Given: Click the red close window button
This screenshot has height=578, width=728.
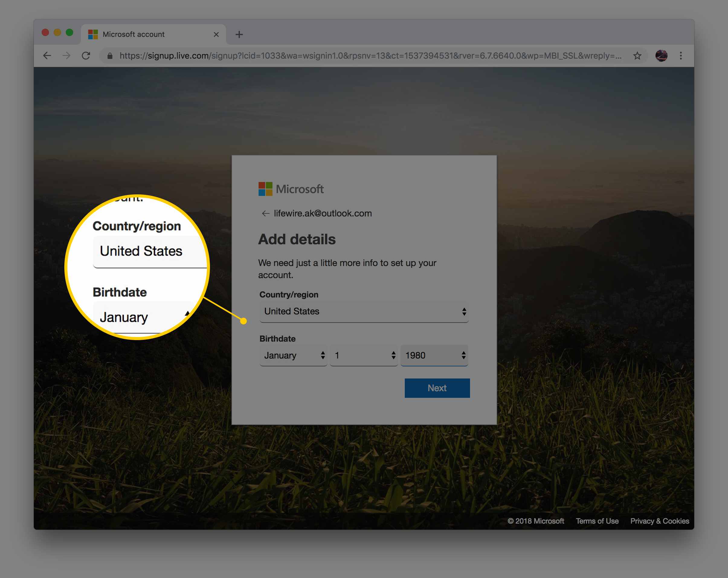Looking at the screenshot, I should click(45, 32).
